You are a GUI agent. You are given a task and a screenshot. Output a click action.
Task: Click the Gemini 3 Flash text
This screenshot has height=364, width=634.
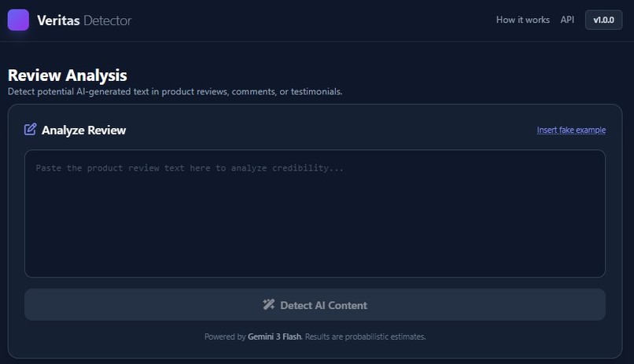coord(275,336)
